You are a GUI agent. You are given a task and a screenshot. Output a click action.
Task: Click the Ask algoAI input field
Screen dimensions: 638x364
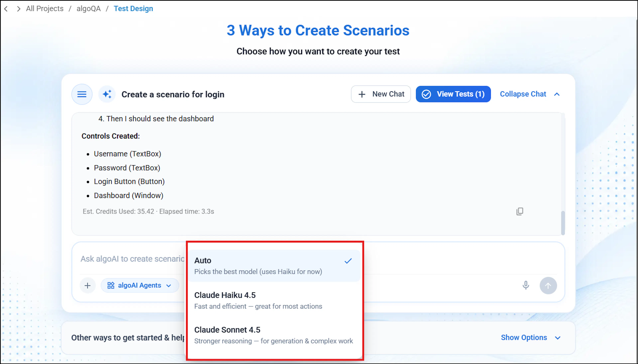coord(133,259)
